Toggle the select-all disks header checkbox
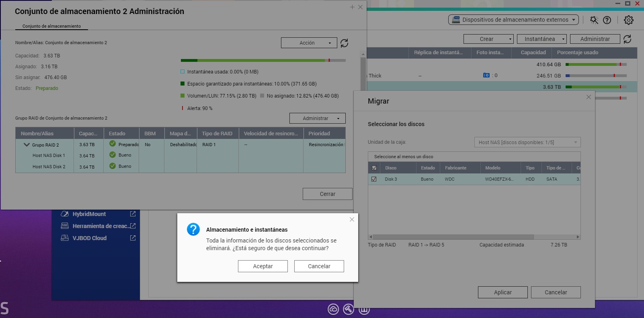This screenshot has width=644, height=318. [374, 168]
